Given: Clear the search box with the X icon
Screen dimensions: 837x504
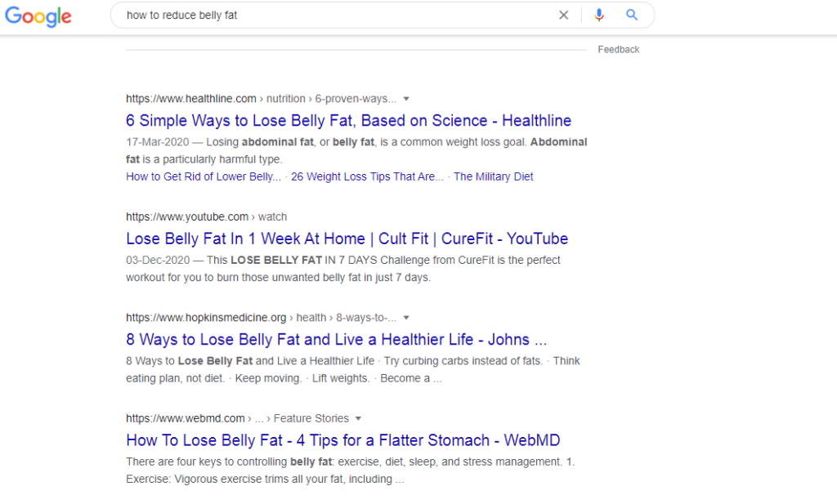Looking at the screenshot, I should tap(563, 15).
